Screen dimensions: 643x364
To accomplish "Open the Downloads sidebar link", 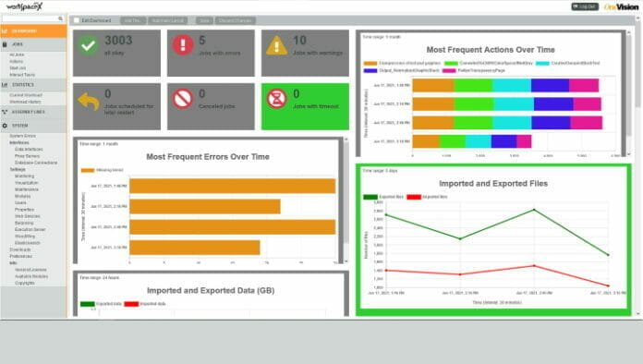I will pyautogui.click(x=20, y=249).
